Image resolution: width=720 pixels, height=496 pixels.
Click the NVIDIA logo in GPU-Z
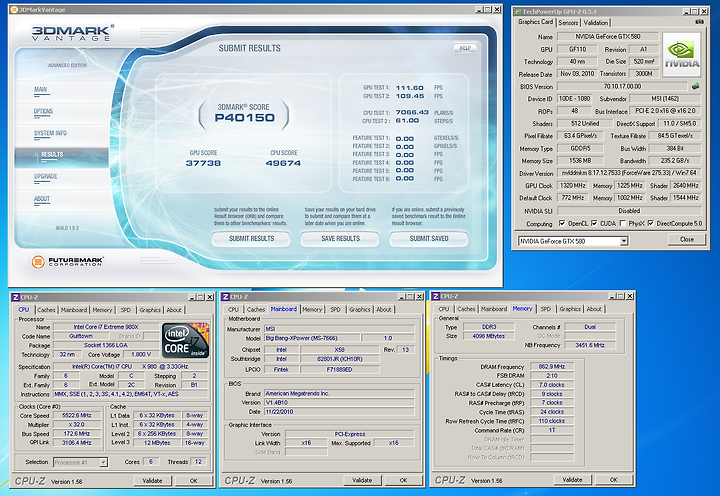[x=682, y=55]
